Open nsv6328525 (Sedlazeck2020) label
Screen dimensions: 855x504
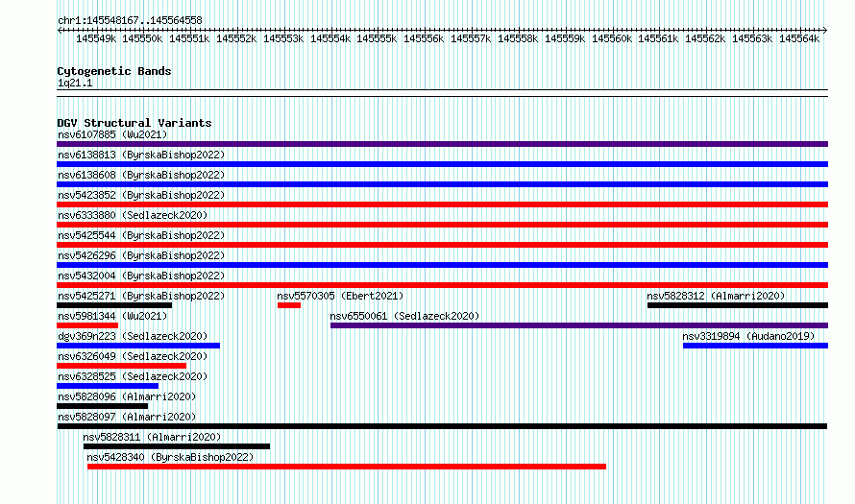[x=133, y=376]
